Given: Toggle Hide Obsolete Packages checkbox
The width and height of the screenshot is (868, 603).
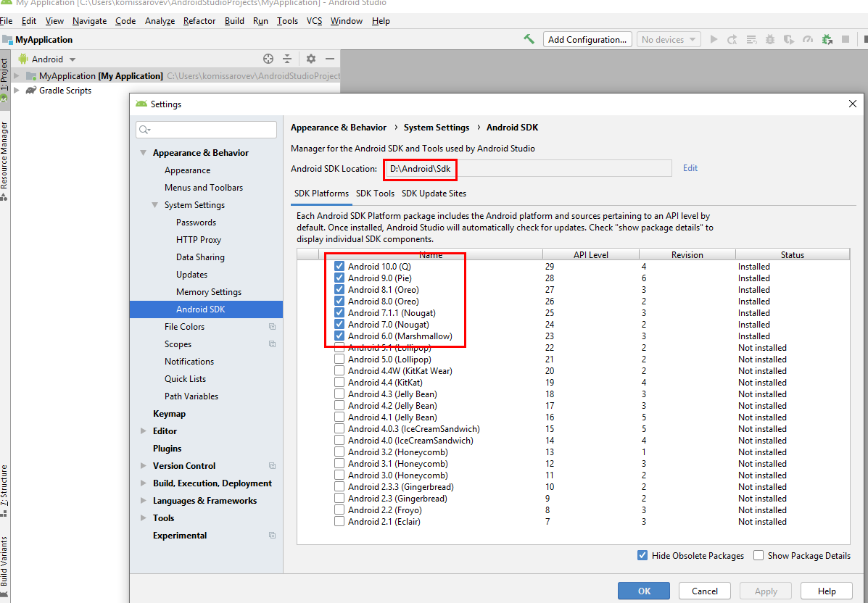Looking at the screenshot, I should click(642, 555).
